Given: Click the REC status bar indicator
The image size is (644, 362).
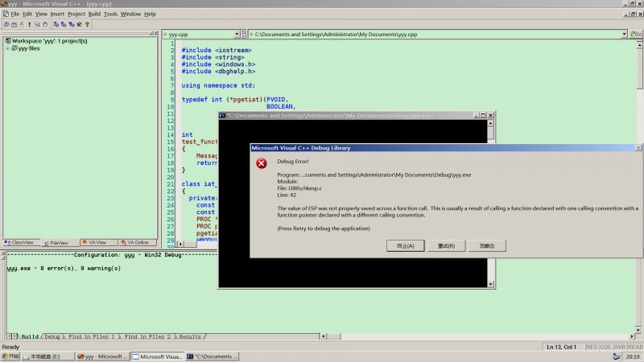Looking at the screenshot, I should coord(592,347).
